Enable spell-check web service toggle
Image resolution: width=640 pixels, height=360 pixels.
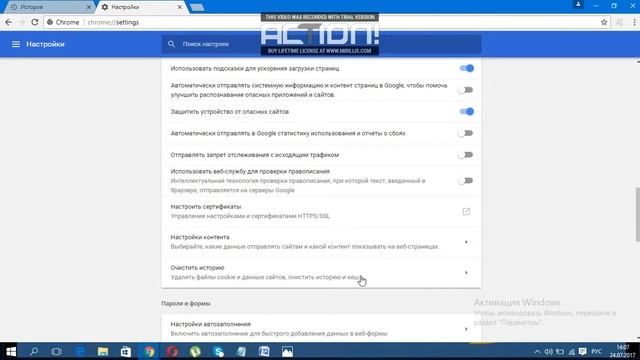465,180
